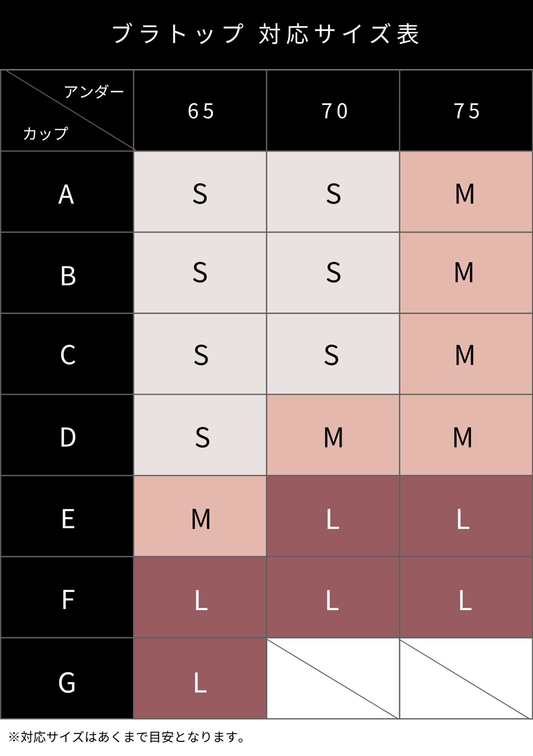Image resolution: width=533 pixels, height=756 pixels.
Task: Click the 70 underbust column header
Action: [334, 111]
